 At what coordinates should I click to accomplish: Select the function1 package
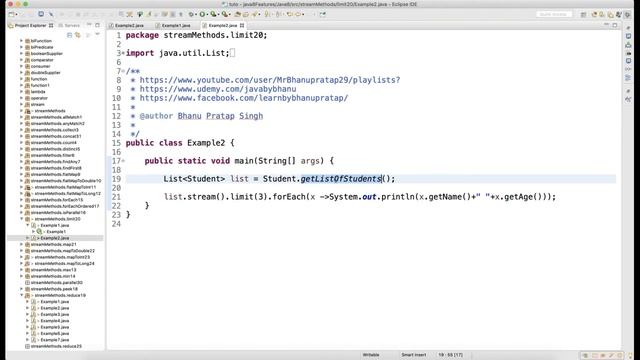[40, 85]
